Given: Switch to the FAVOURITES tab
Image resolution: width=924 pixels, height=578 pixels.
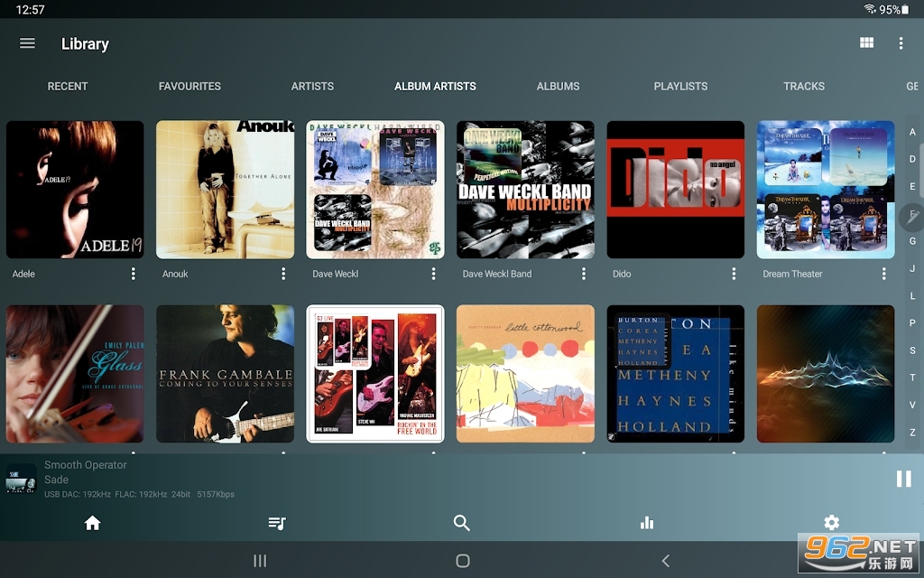Looking at the screenshot, I should coord(189,86).
